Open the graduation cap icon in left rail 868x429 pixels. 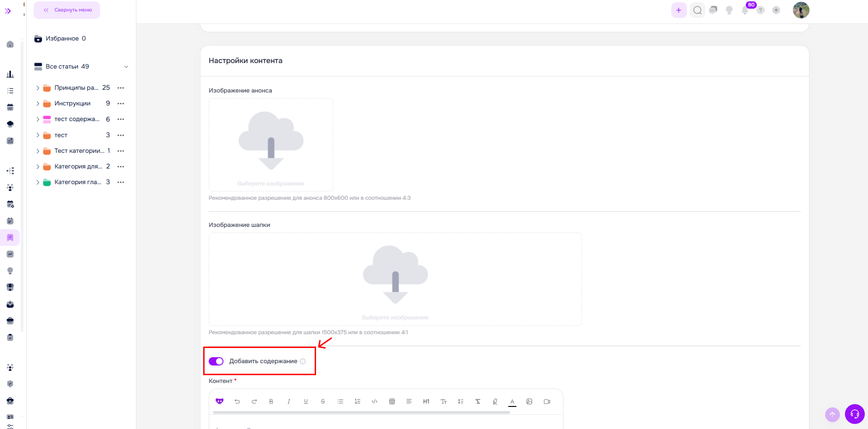point(10,124)
